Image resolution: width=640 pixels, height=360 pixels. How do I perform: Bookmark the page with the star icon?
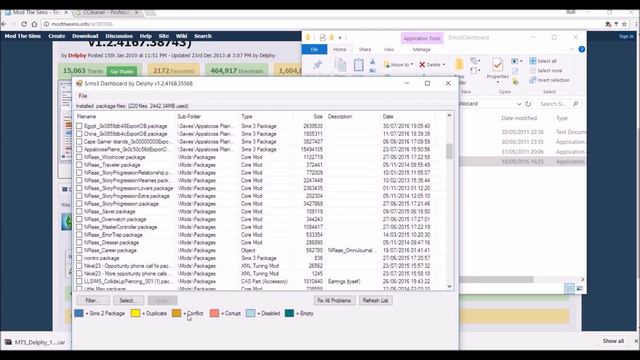point(624,24)
